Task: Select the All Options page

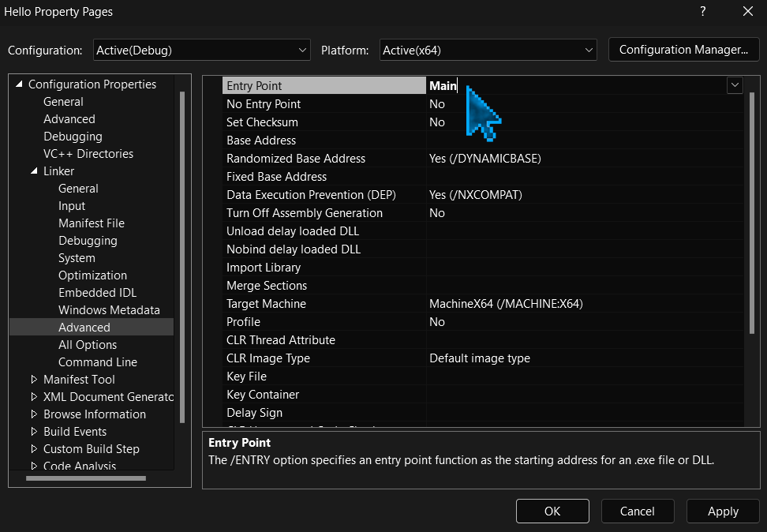Action: point(88,345)
